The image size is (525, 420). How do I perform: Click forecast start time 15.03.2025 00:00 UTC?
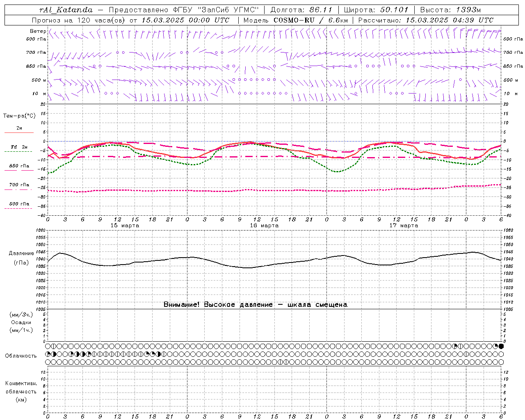pos(185,20)
